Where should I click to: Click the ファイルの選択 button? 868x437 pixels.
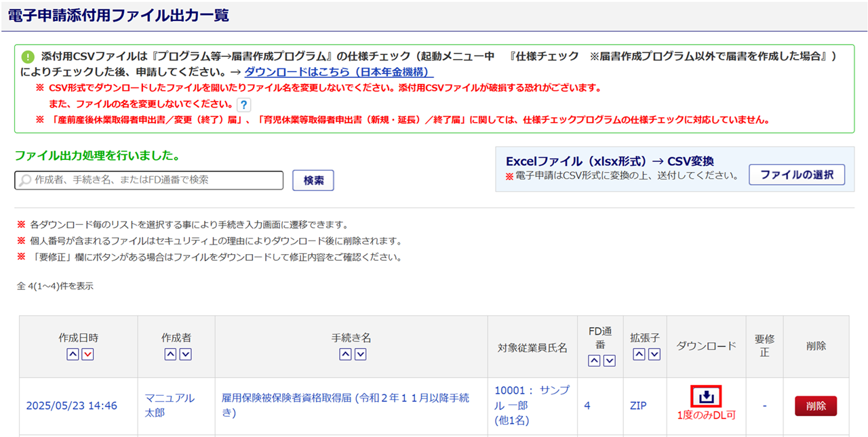click(796, 175)
